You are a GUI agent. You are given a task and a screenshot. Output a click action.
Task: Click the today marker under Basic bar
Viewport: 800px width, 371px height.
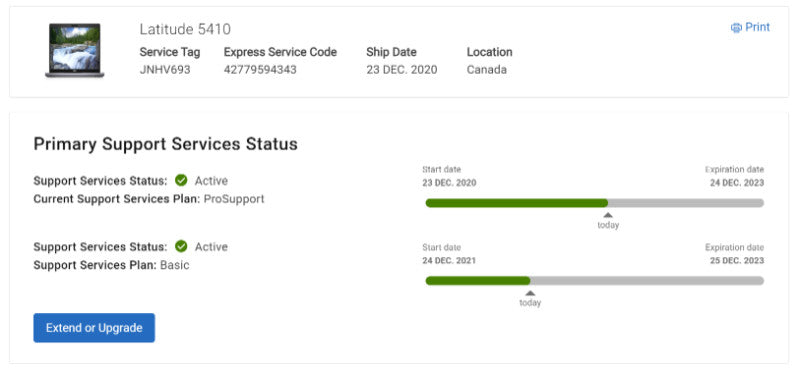(x=530, y=299)
